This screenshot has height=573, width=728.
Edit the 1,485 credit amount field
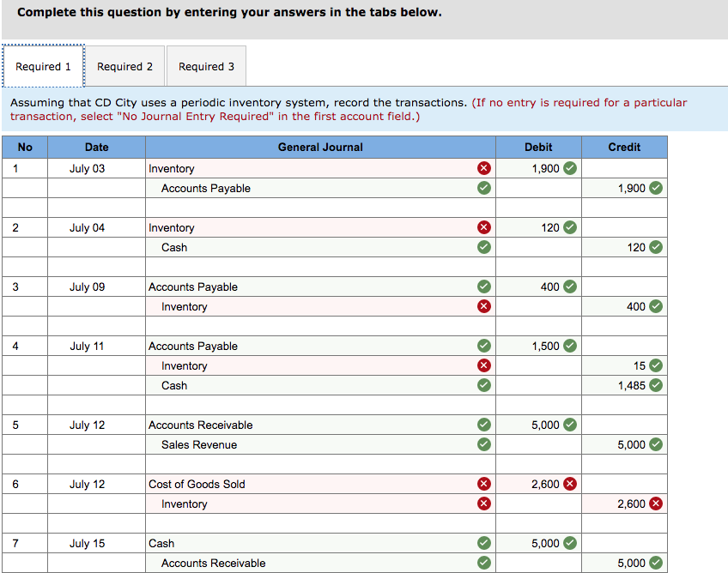[624, 385]
